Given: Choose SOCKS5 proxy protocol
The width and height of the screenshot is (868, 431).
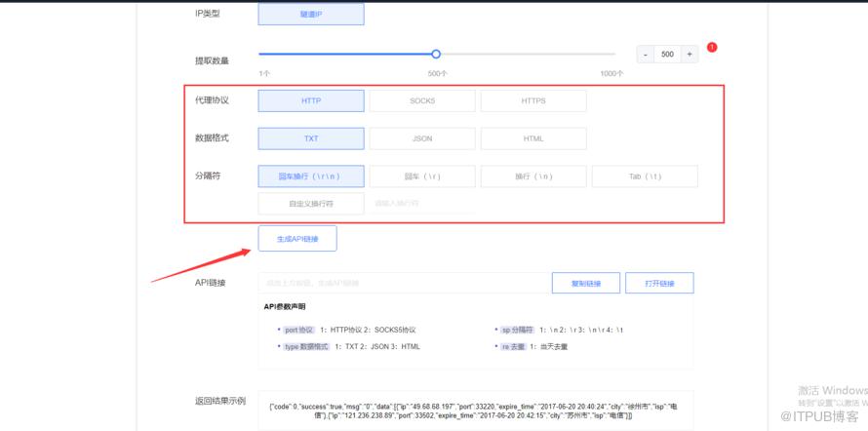Looking at the screenshot, I should (x=422, y=100).
